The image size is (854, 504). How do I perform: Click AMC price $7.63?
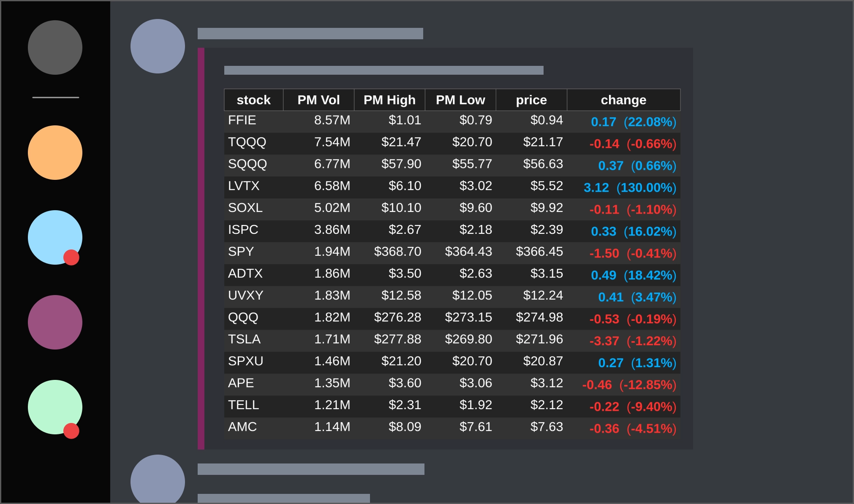[547, 428]
